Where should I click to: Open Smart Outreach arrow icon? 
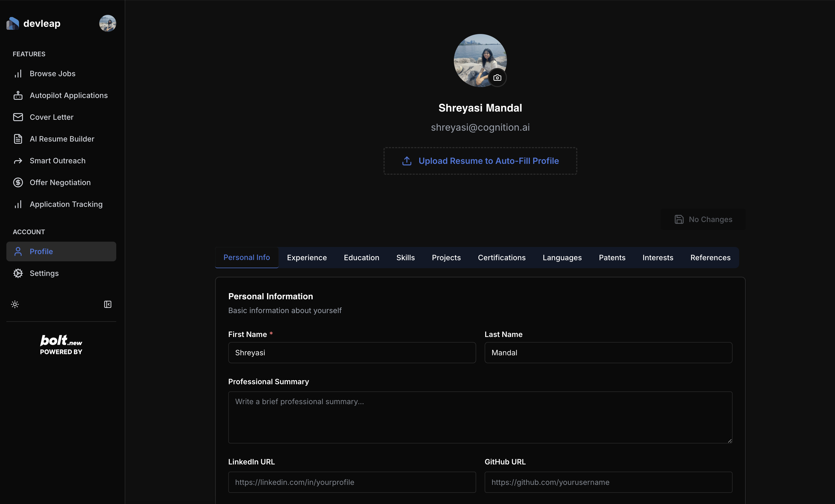click(x=18, y=161)
